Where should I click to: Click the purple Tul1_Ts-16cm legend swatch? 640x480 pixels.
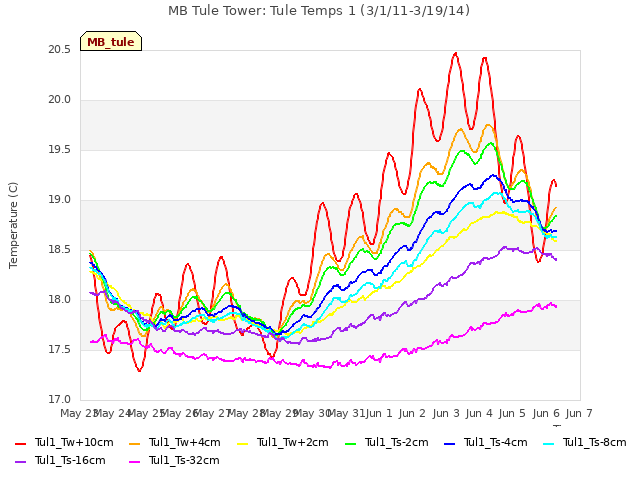coord(20,462)
